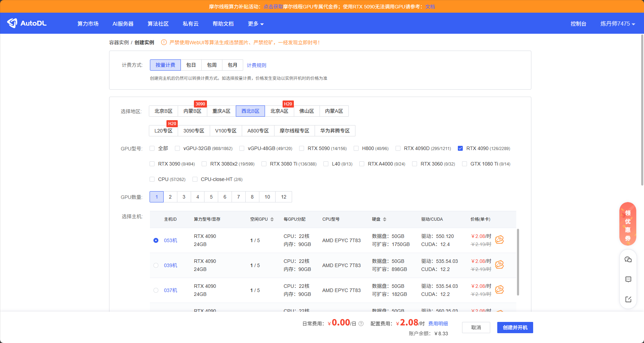
Task: Open 算法社区 in navigation bar
Action: pyautogui.click(x=158, y=24)
